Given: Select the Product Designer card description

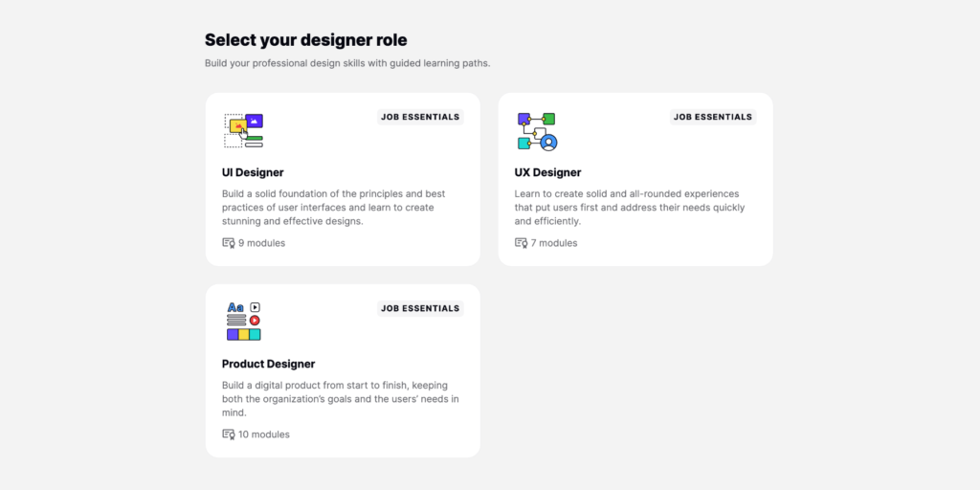Looking at the screenshot, I should (341, 399).
